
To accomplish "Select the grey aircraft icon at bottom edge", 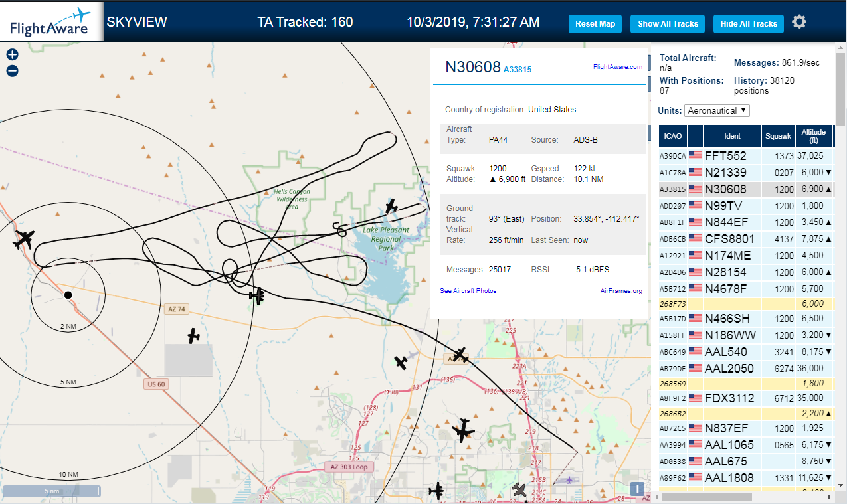I will point(519,491).
